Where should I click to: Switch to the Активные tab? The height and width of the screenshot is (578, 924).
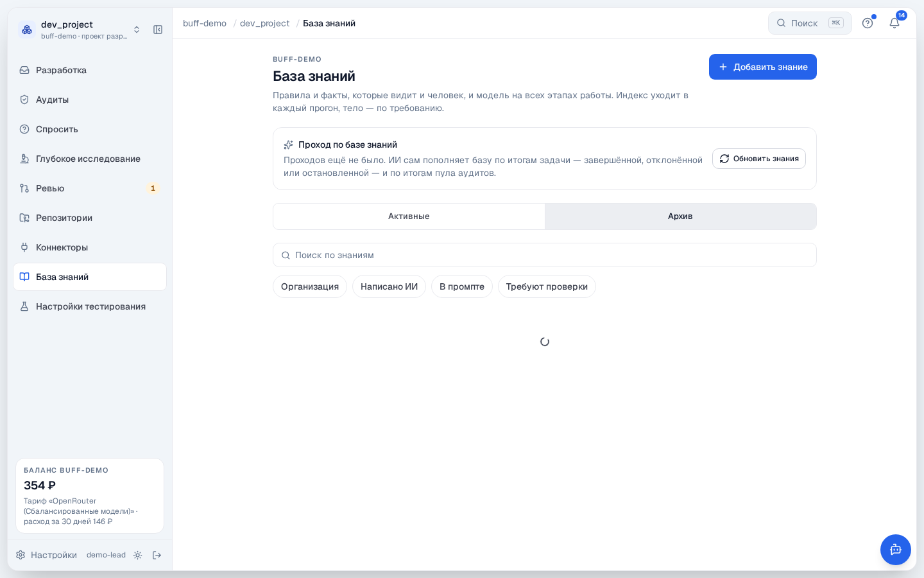click(409, 216)
